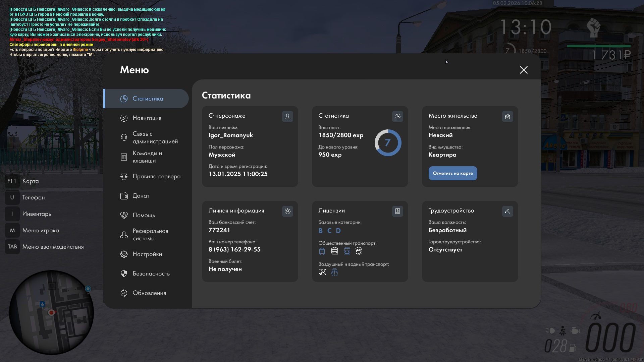Image resolution: width=644 pixels, height=362 pixels.
Task: Click the document icon in Лицензии card
Action: click(x=397, y=211)
